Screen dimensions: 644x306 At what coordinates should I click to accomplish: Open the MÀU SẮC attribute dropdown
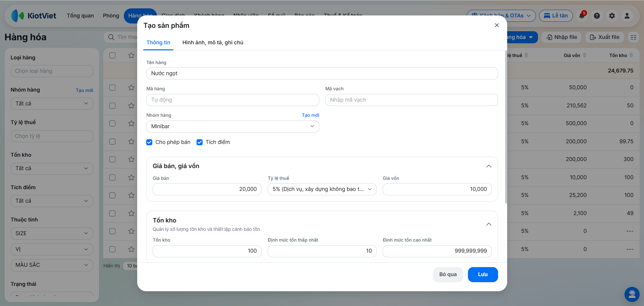52,265
